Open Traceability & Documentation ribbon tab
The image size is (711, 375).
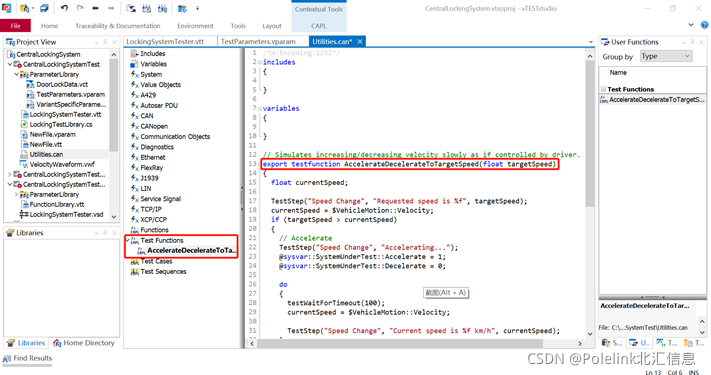pos(118,26)
